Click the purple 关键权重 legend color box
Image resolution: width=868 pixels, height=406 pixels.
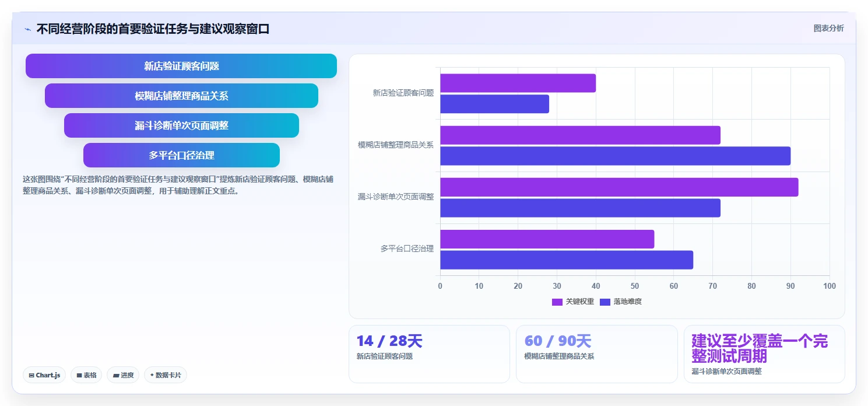[557, 302]
